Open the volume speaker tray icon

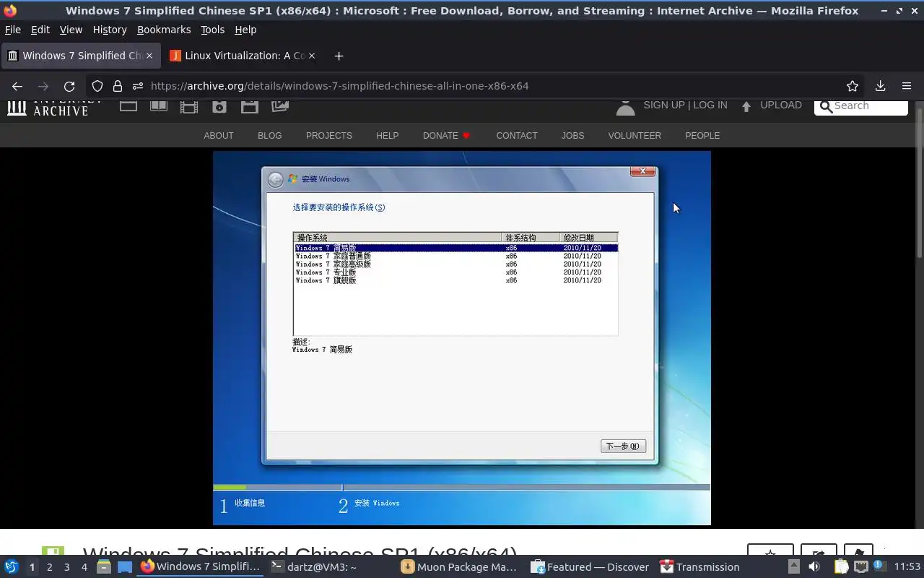(814, 567)
